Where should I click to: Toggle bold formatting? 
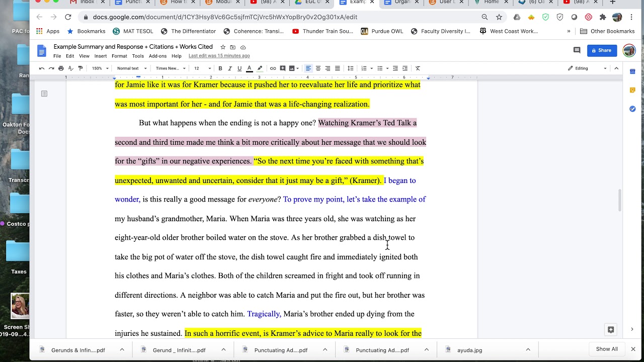220,68
